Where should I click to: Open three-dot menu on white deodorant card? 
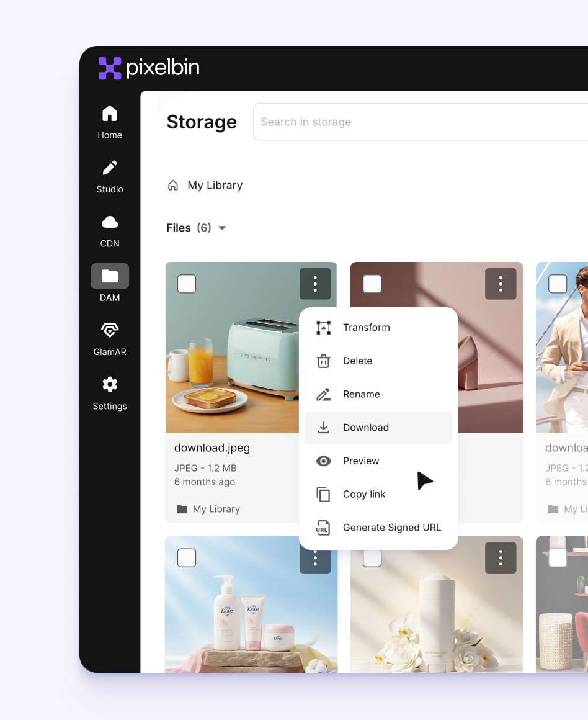501,557
